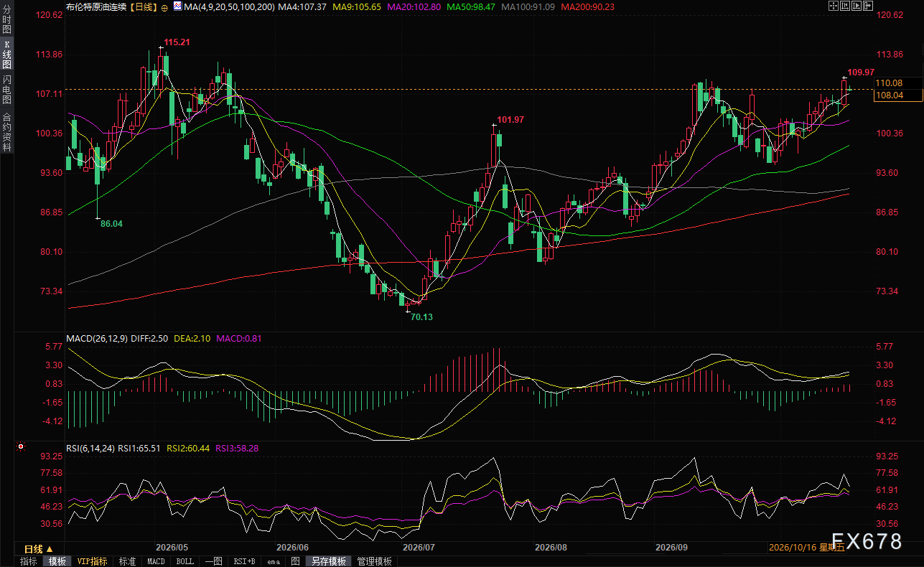924x567 pixels.
Task: Click the MACD(26,12,9) indicator label
Action: point(97,337)
